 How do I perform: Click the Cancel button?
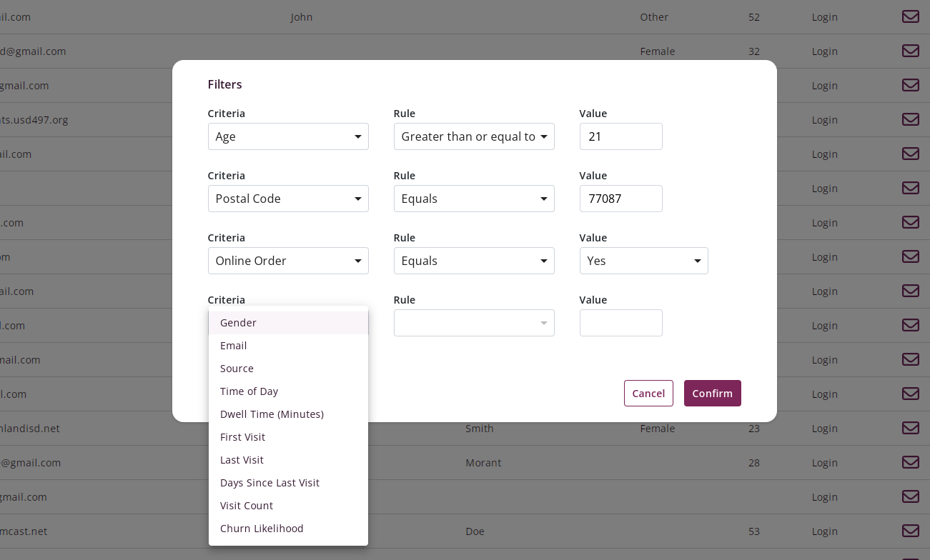point(648,393)
